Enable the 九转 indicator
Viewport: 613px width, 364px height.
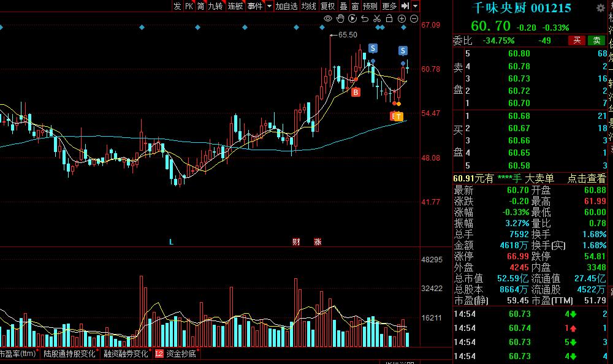click(215, 6)
